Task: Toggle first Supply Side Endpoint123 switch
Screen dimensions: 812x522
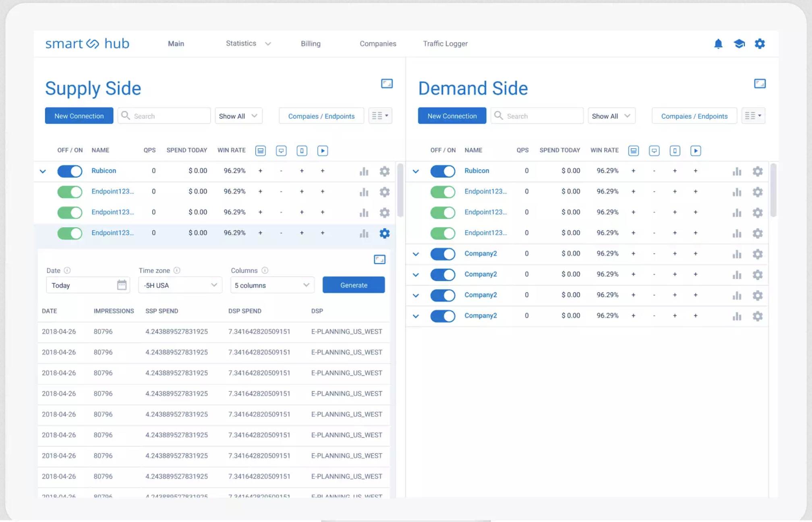Action: [70, 192]
